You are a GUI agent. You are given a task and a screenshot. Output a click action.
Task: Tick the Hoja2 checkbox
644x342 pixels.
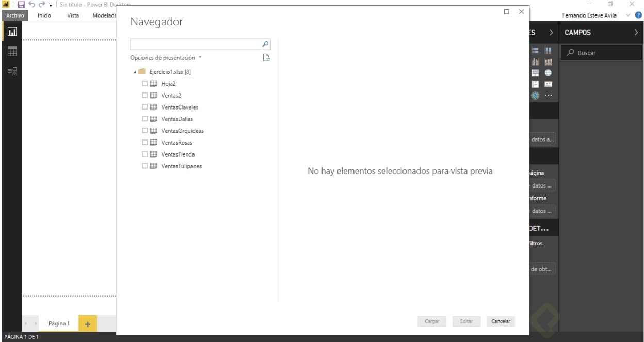pos(144,83)
